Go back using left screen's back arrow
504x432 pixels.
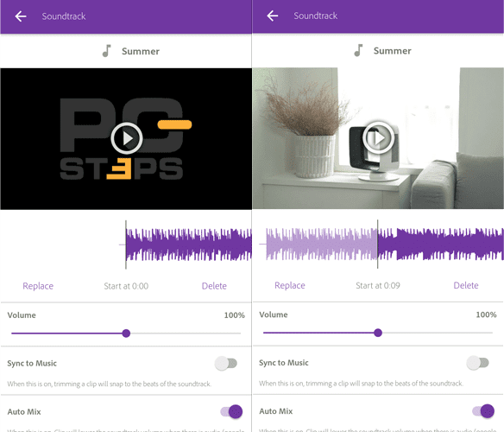21,16
